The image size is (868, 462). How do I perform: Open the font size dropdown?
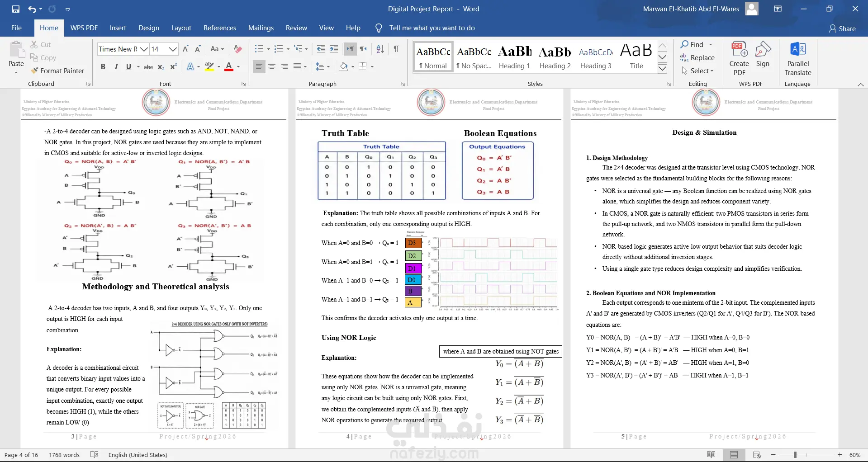point(172,49)
